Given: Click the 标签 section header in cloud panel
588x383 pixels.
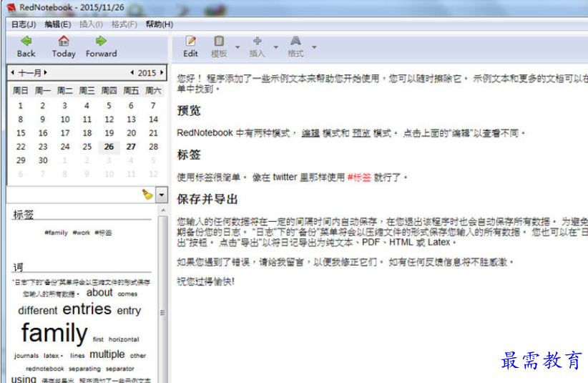Looking at the screenshot, I should coord(24,215).
